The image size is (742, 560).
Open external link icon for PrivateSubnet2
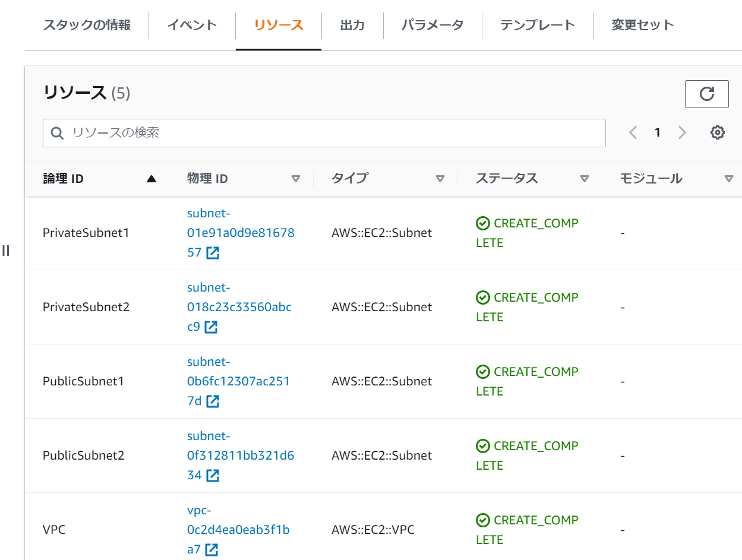tap(211, 327)
